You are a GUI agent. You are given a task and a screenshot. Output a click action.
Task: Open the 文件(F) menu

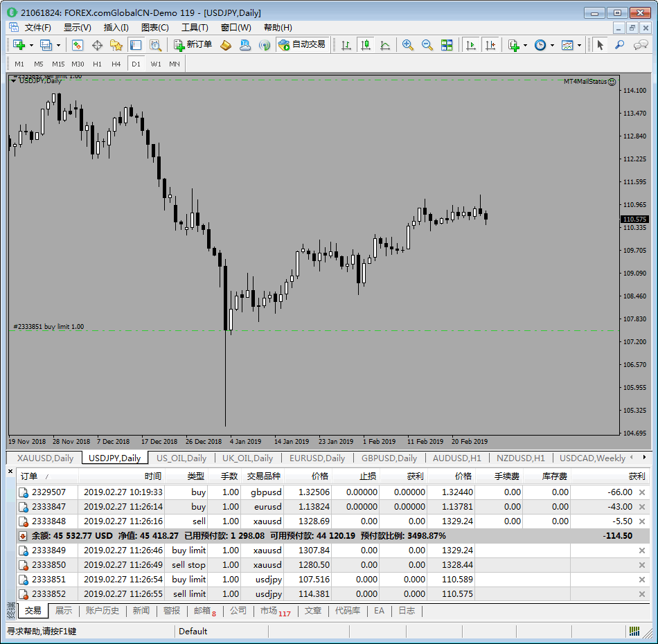click(x=38, y=28)
